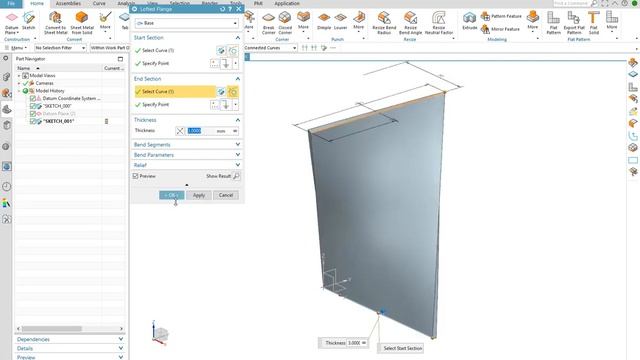The width and height of the screenshot is (640, 360).
Task: Click Resize Neutral Factor
Action: 439,23
